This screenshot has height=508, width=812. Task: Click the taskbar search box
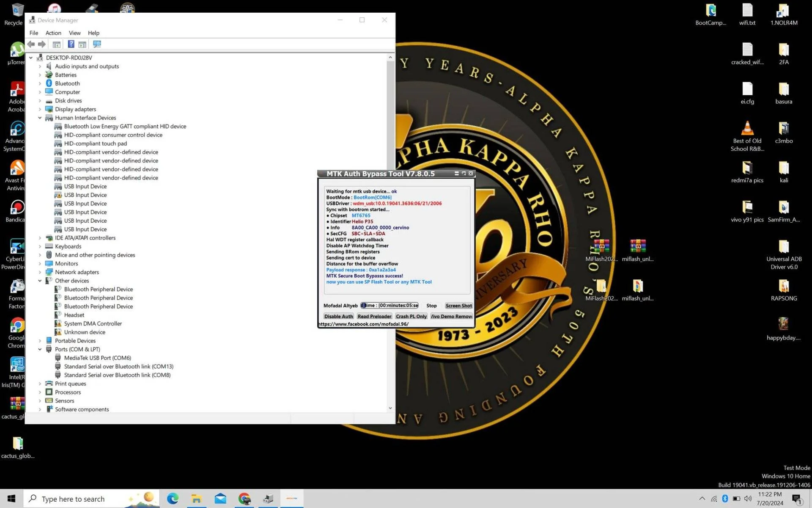pos(91,499)
